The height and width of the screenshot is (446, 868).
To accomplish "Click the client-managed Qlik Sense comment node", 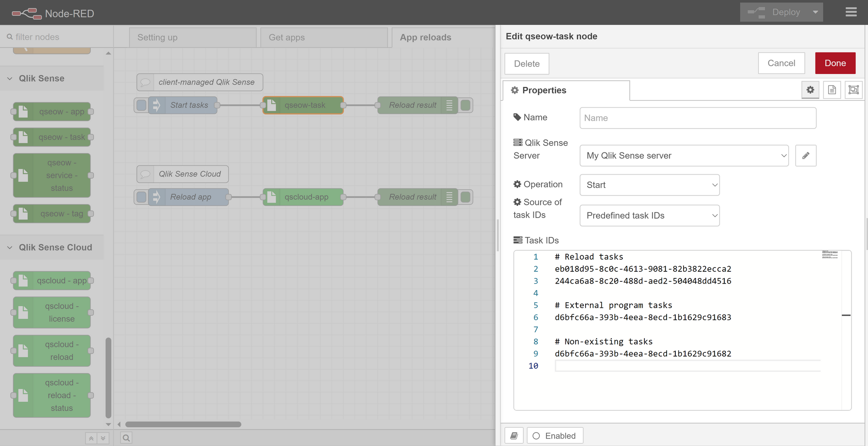I will pyautogui.click(x=200, y=82).
